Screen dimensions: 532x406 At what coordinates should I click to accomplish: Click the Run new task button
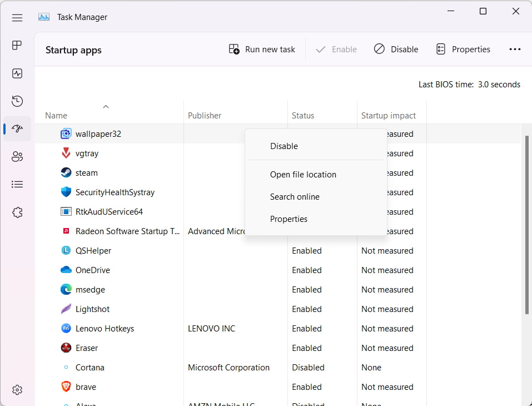(x=262, y=49)
